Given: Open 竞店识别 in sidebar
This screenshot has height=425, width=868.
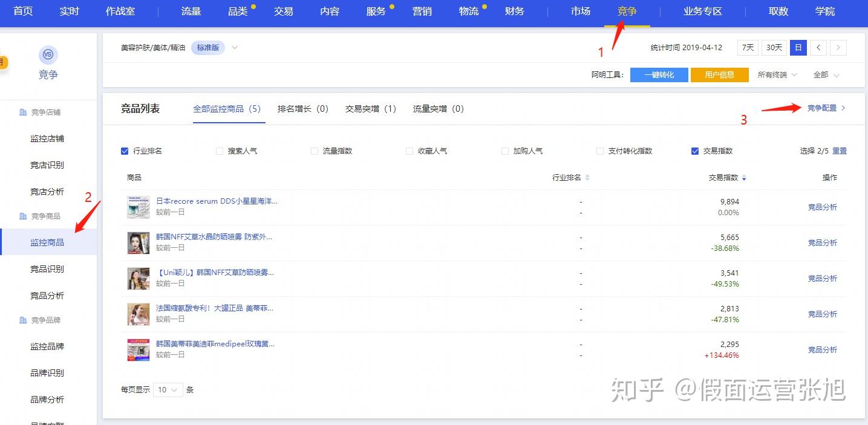Looking at the screenshot, I should (47, 165).
